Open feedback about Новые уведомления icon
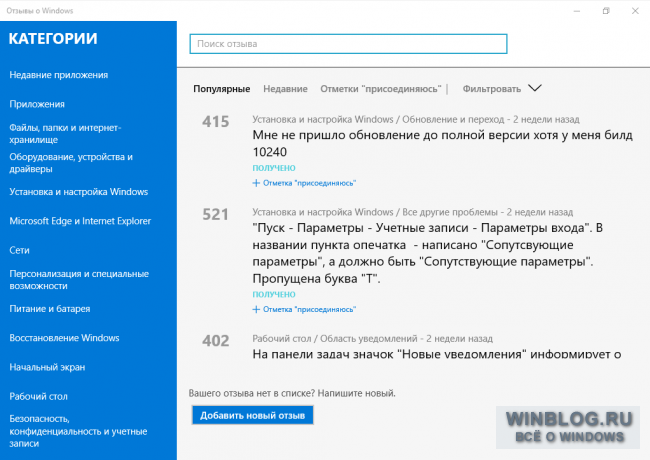The width and height of the screenshot is (650, 460). (x=437, y=354)
